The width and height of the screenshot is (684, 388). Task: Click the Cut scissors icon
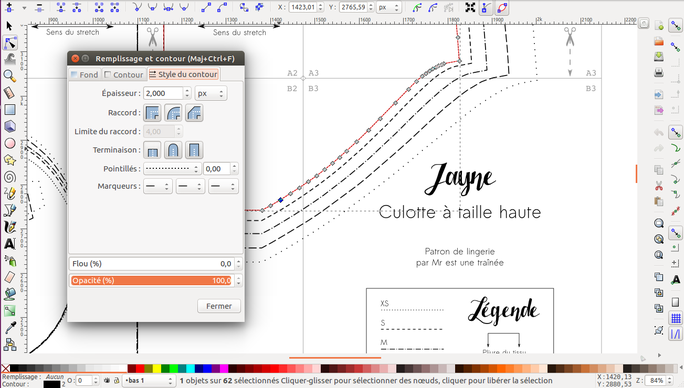point(659,186)
